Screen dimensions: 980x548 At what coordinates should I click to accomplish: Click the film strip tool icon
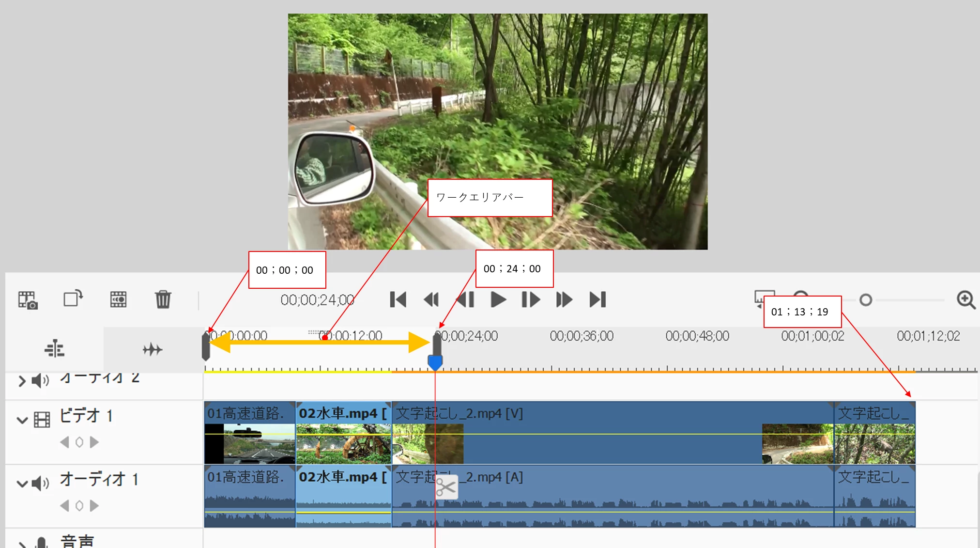coord(118,299)
